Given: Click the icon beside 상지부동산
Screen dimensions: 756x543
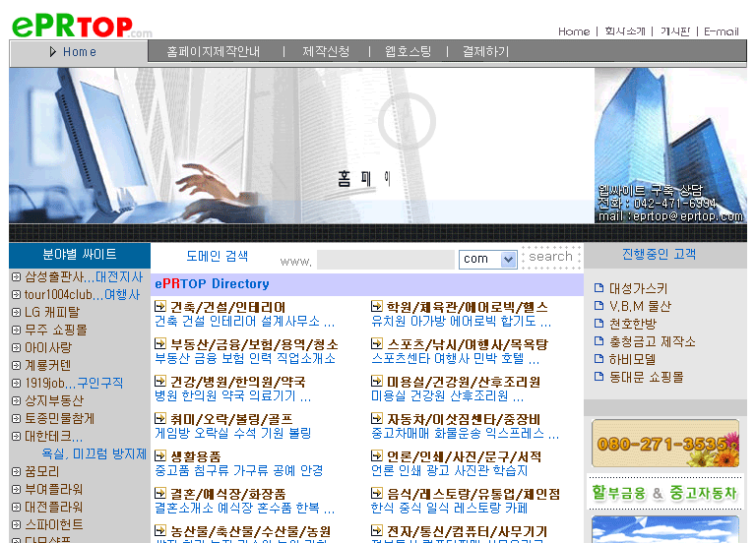Looking at the screenshot, I should point(16,401).
